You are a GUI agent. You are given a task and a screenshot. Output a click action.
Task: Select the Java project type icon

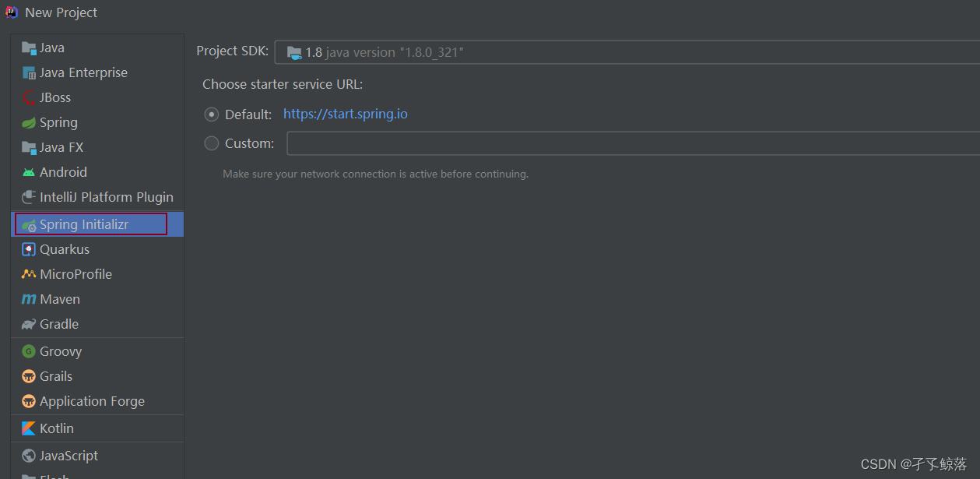[29, 48]
